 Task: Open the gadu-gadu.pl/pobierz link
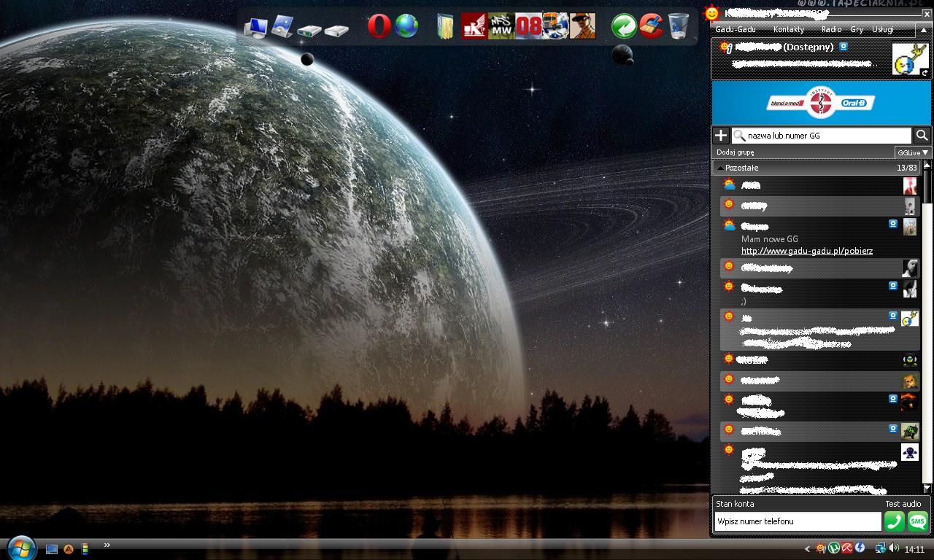[x=806, y=251]
